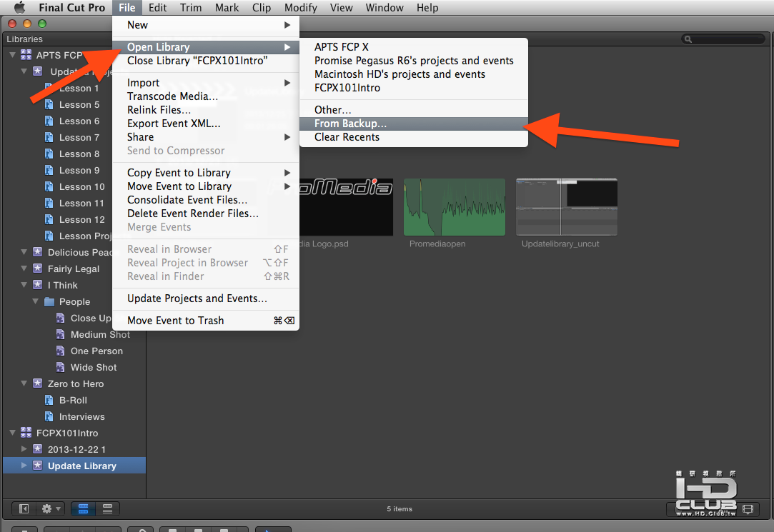This screenshot has height=532, width=774.
Task: Open the Window menu
Action: pos(384,7)
